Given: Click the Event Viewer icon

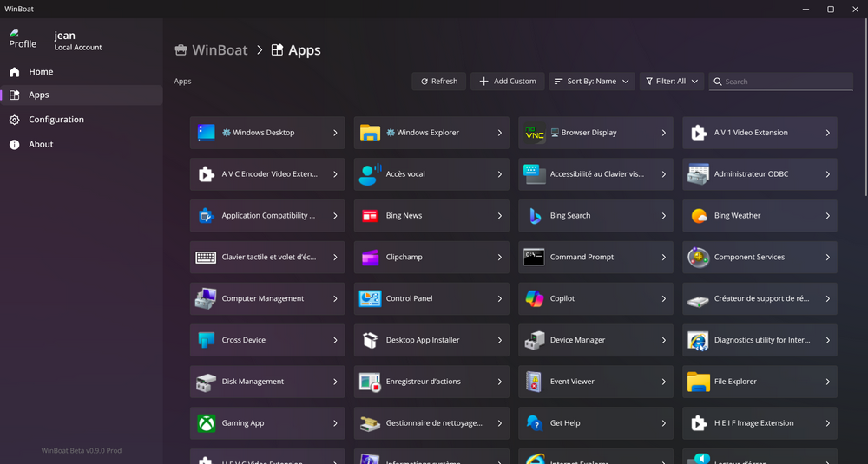Looking at the screenshot, I should (x=534, y=382).
